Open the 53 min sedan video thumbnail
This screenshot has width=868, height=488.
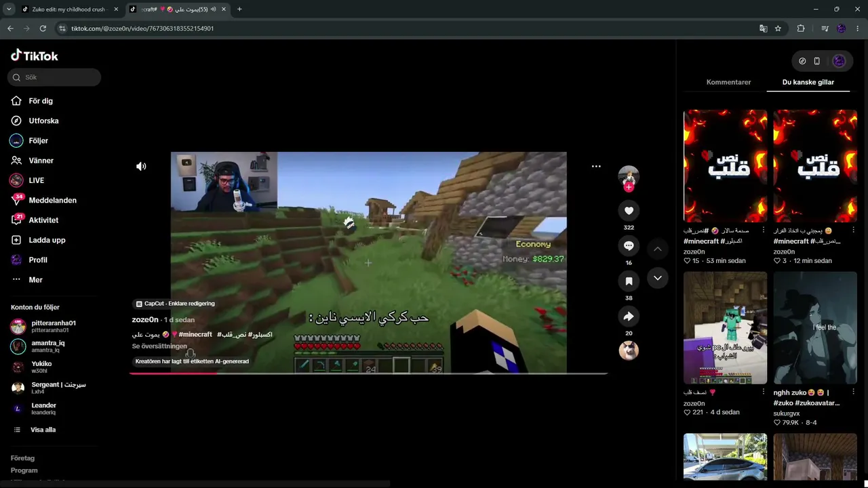725,166
